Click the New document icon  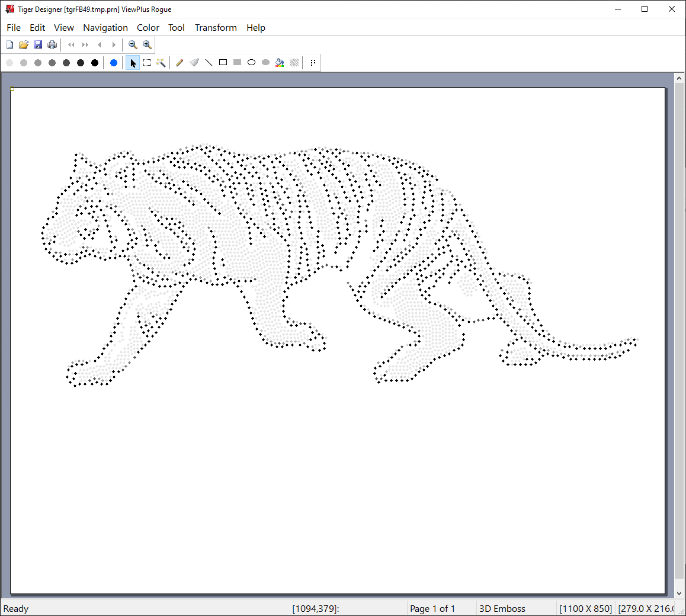click(9, 45)
